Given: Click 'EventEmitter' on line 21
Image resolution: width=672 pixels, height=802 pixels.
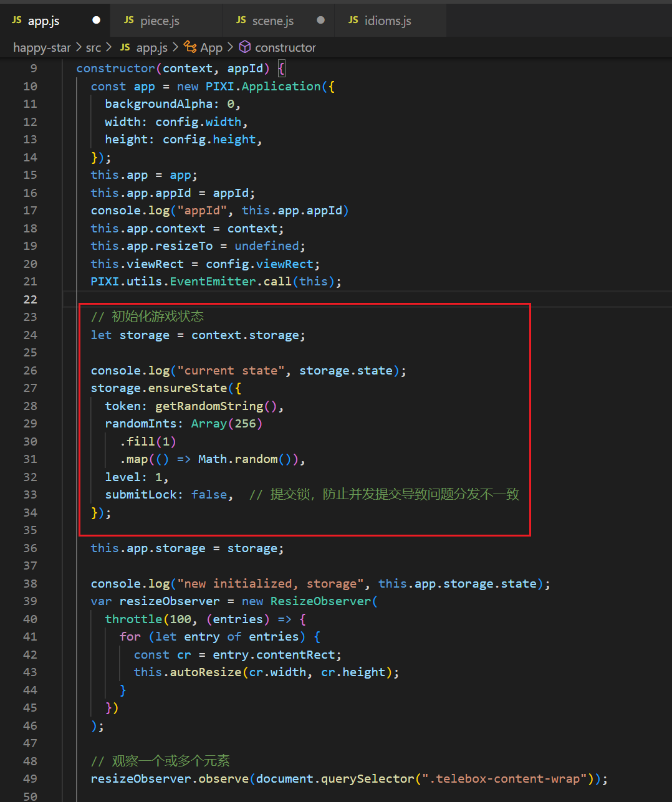Looking at the screenshot, I should tap(213, 282).
